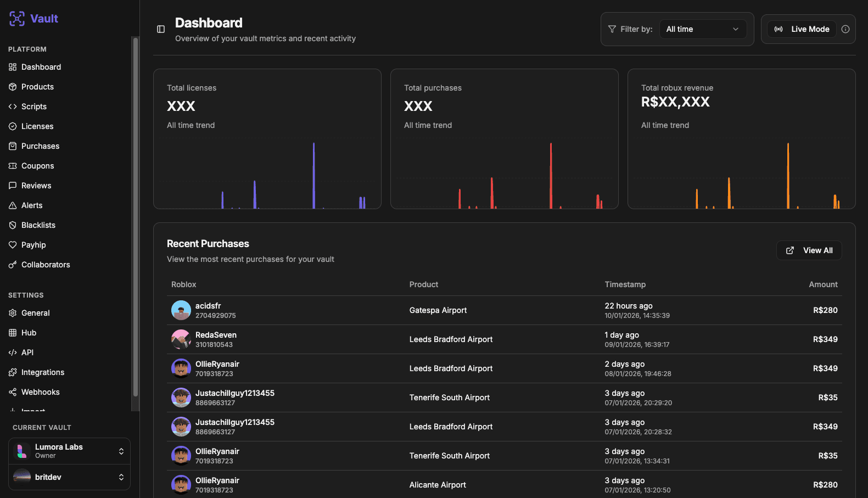Click the Licenses checkmark circle icon
Image resolution: width=868 pixels, height=498 pixels.
tap(13, 126)
